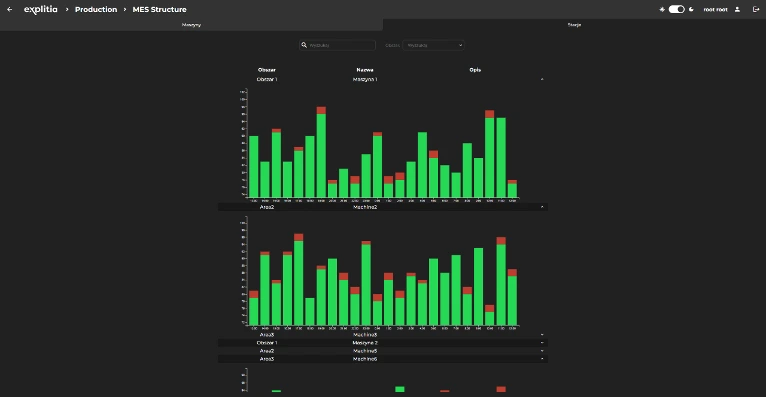Focus the Wyszukaj search field
Viewport: 766px width, 397px height.
click(x=337, y=45)
